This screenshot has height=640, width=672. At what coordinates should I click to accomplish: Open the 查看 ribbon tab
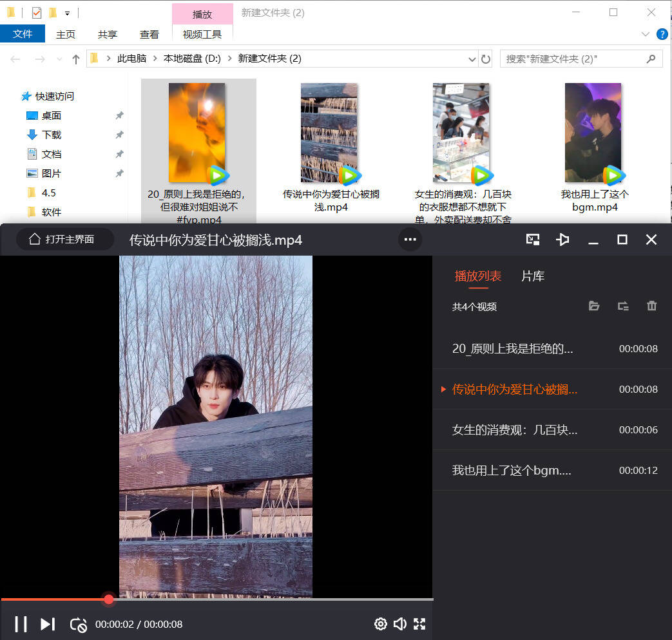click(149, 34)
